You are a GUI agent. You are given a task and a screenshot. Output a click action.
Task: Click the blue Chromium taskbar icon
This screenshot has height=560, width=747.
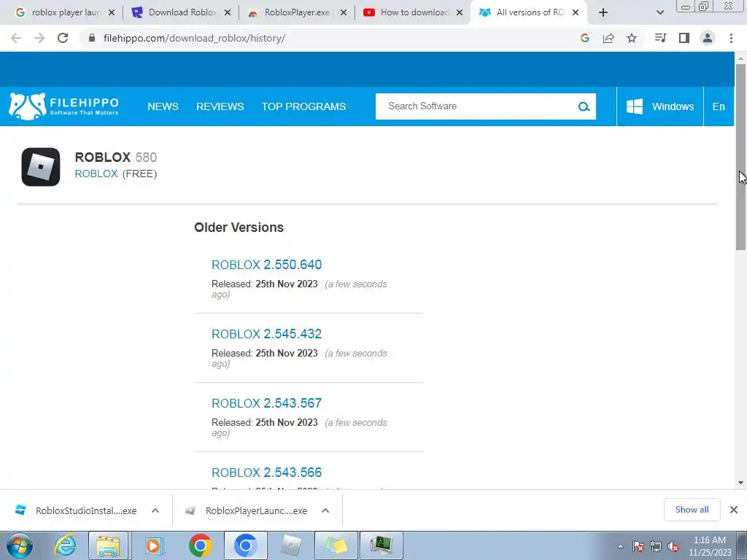click(246, 545)
